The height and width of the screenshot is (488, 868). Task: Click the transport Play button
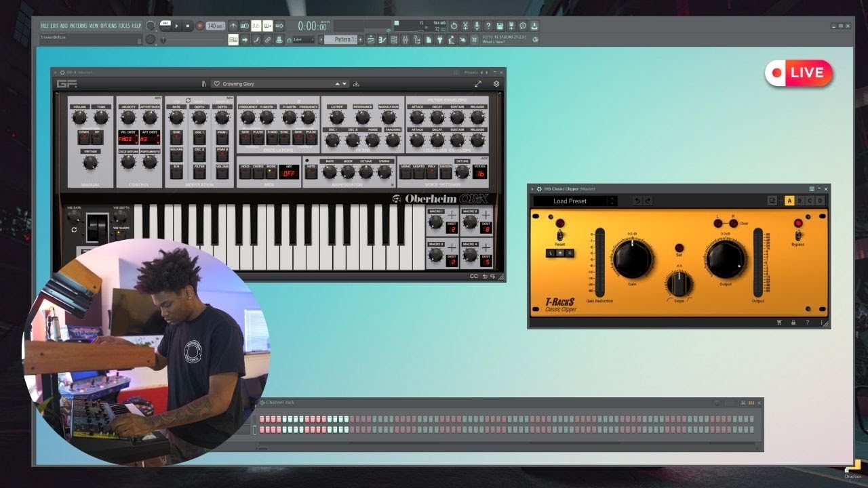tap(176, 26)
